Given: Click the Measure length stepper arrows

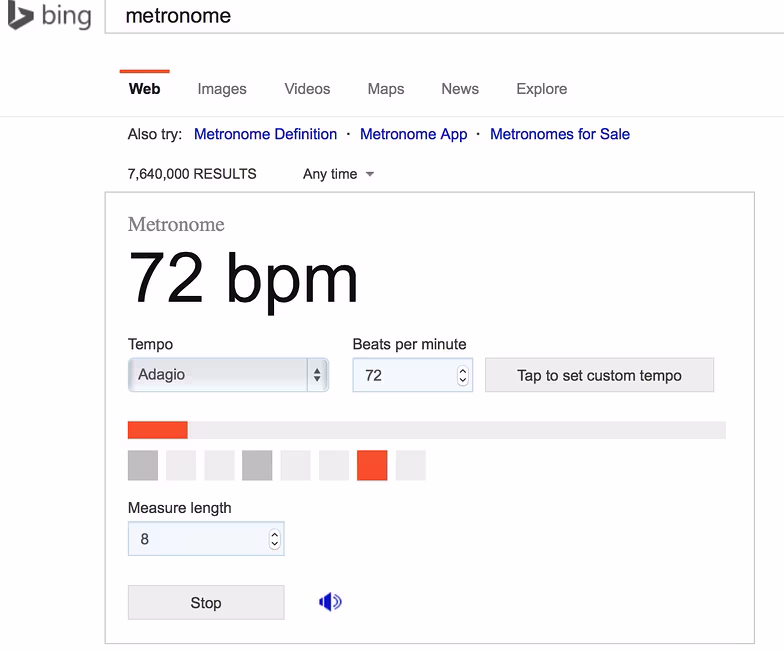Looking at the screenshot, I should [x=274, y=539].
